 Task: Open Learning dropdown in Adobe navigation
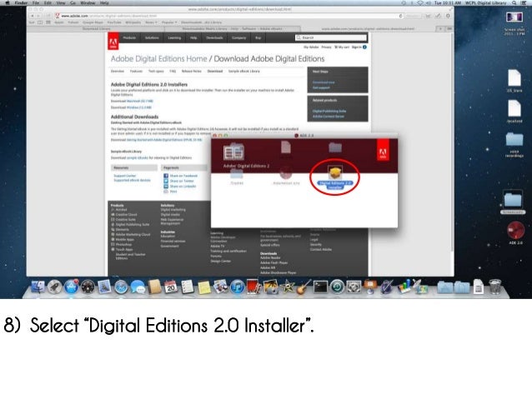(x=174, y=37)
